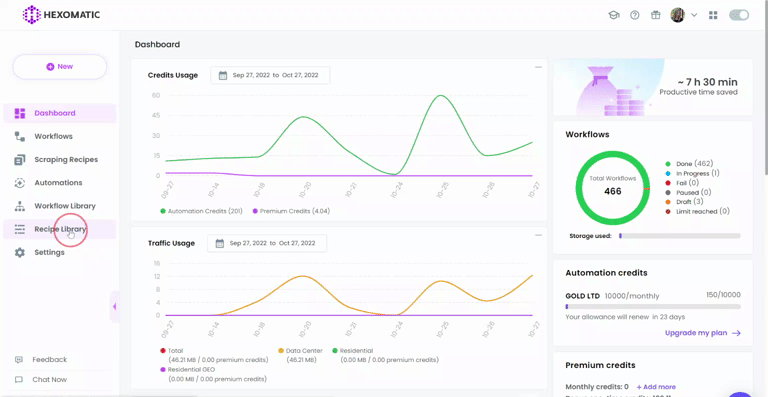Image resolution: width=768 pixels, height=397 pixels.
Task: Toggle Data Center legend item
Action: click(x=300, y=355)
